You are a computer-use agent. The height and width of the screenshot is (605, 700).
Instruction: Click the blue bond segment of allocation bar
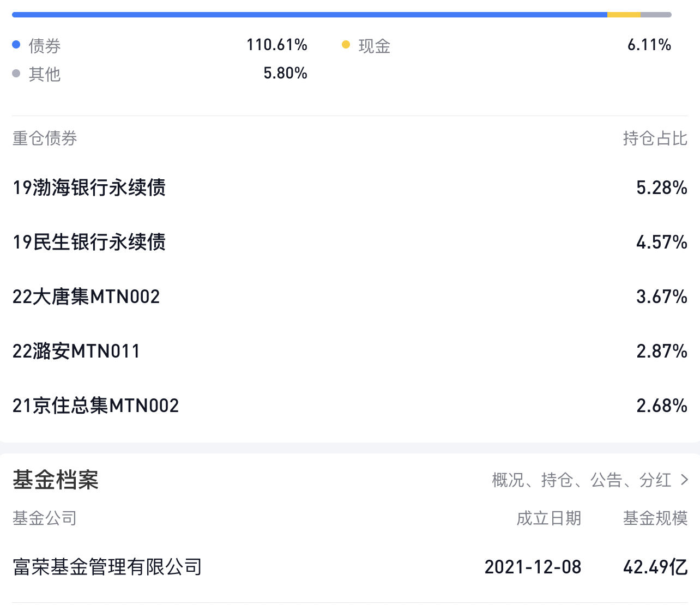[309, 15]
